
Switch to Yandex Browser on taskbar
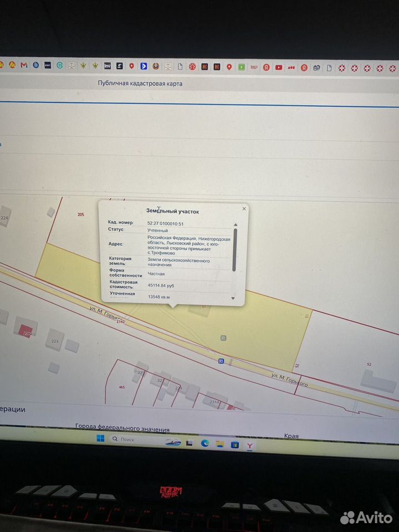(250, 446)
